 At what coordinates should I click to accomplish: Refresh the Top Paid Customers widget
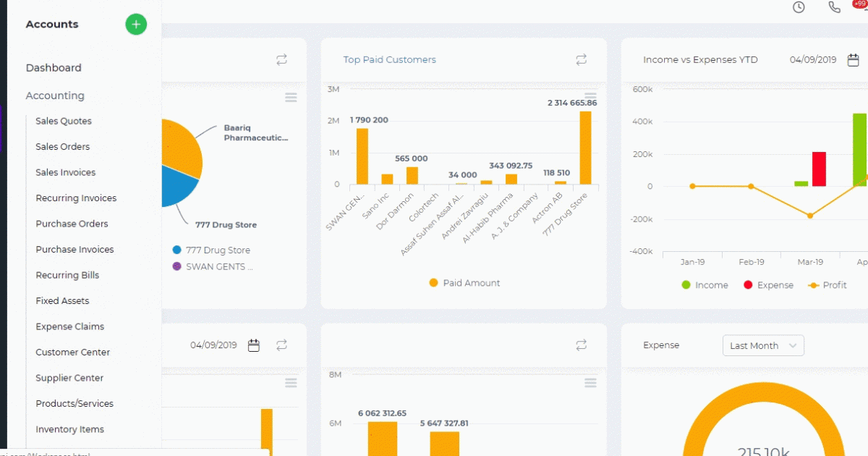point(582,59)
